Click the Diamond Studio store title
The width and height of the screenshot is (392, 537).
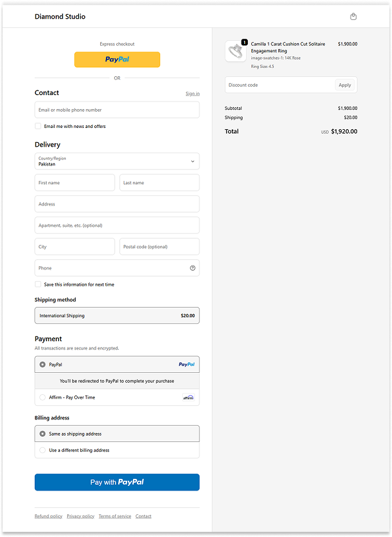coord(60,16)
